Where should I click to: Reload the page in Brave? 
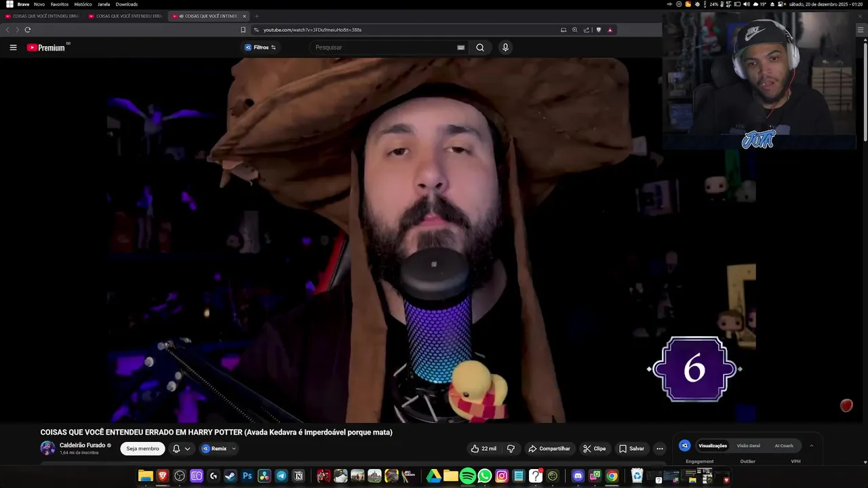tap(28, 30)
